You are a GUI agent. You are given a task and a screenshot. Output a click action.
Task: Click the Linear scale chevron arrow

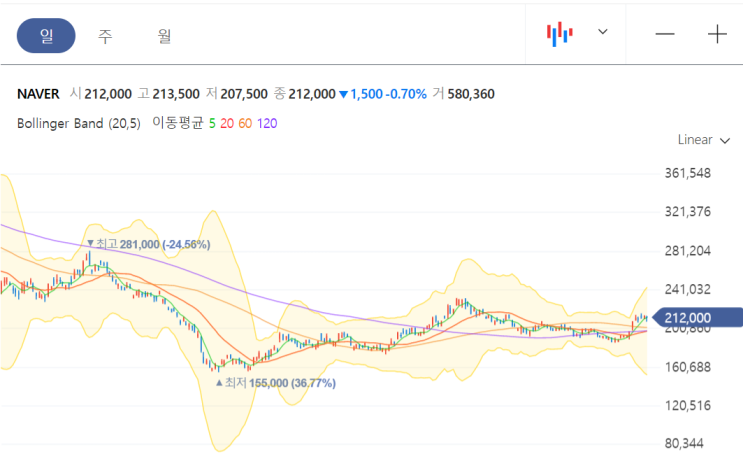click(x=725, y=141)
